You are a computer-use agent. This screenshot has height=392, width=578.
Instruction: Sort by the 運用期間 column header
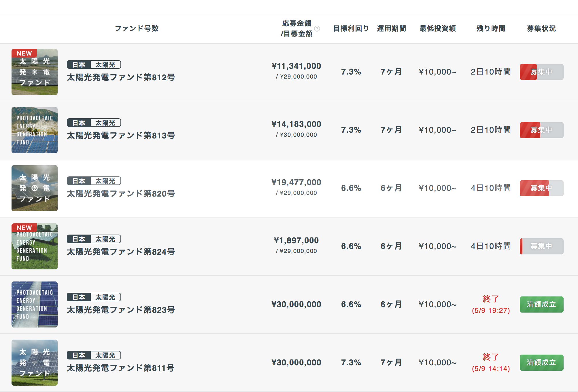pos(391,28)
